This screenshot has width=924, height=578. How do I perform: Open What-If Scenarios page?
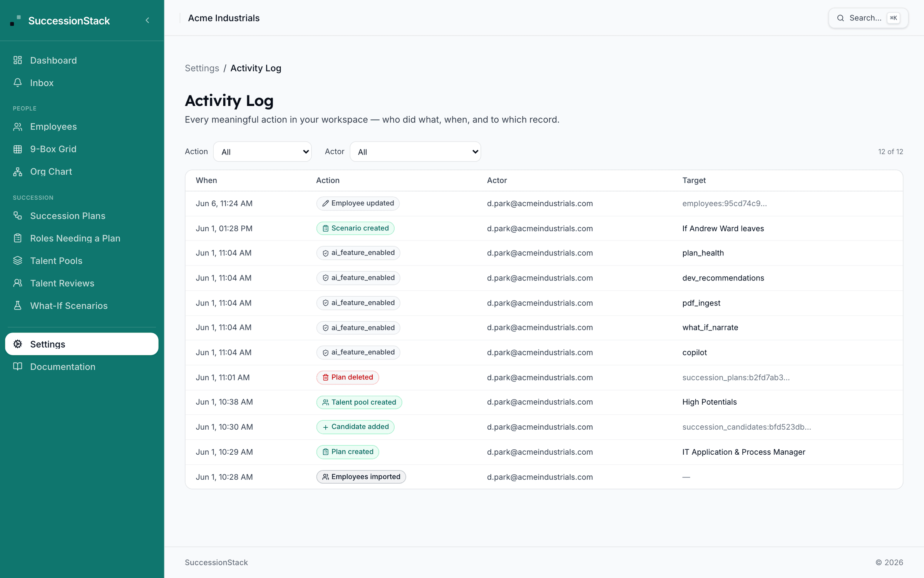click(82, 306)
